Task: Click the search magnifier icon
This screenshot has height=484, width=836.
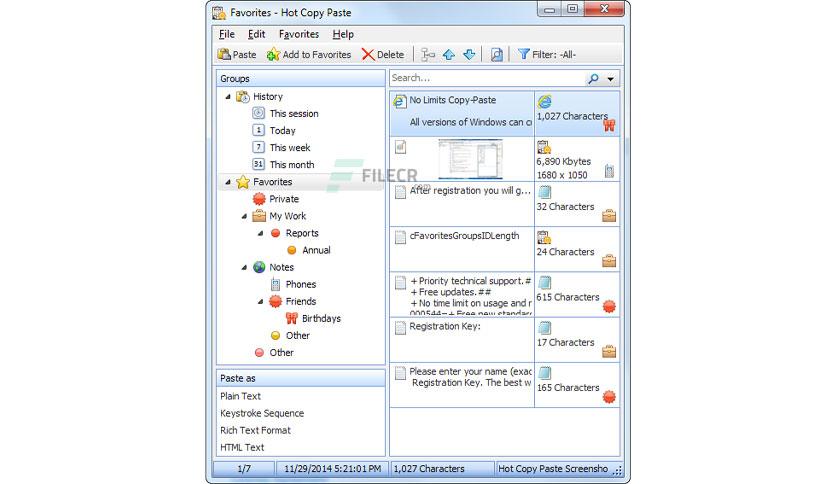Action: pos(593,79)
